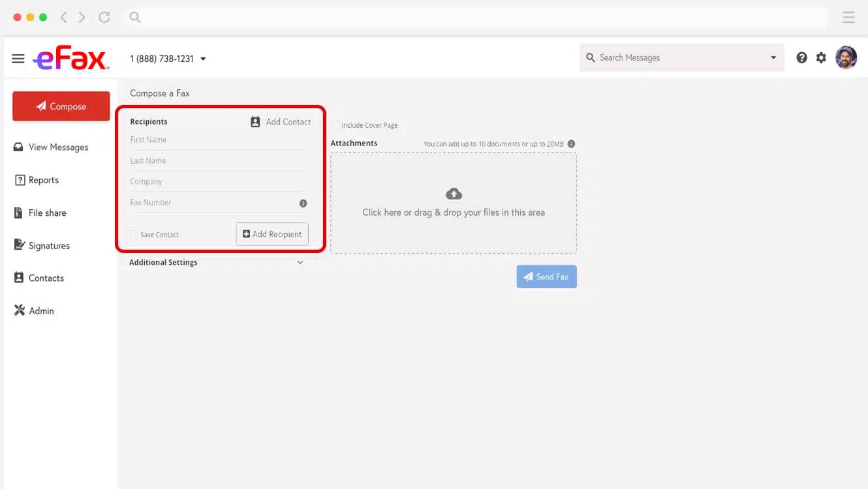Click the Add Contact icon above recipient fields

(255, 121)
